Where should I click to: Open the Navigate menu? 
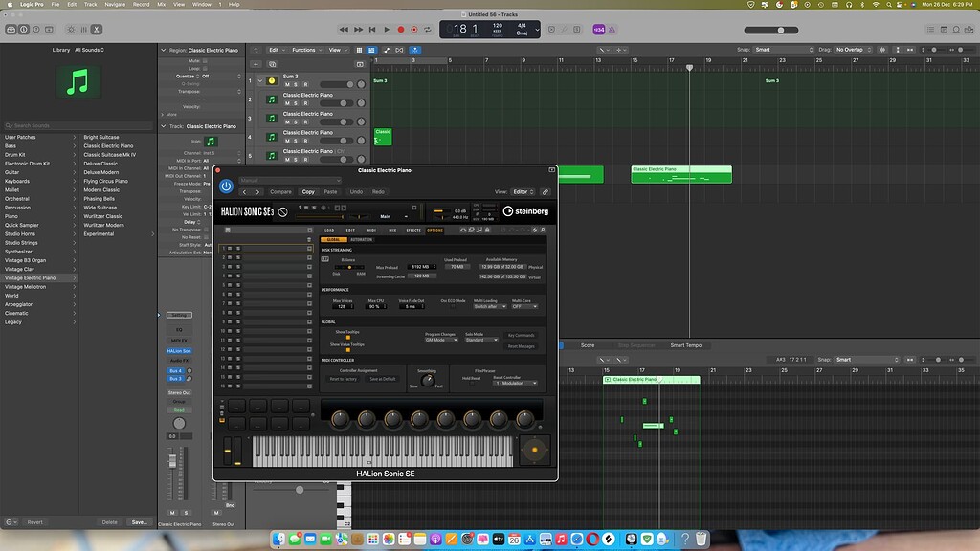tap(115, 4)
